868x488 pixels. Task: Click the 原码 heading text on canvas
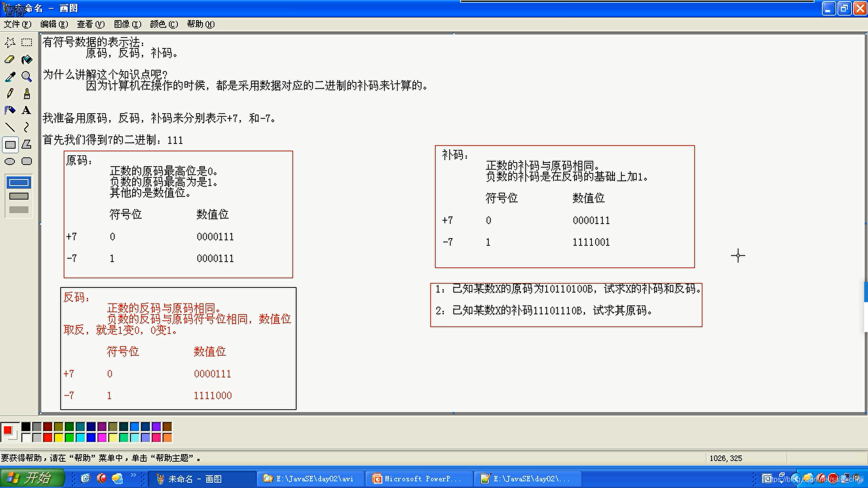click(x=80, y=160)
